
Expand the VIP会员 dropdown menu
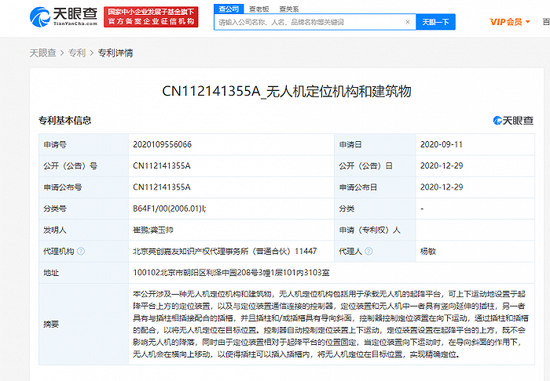click(510, 22)
